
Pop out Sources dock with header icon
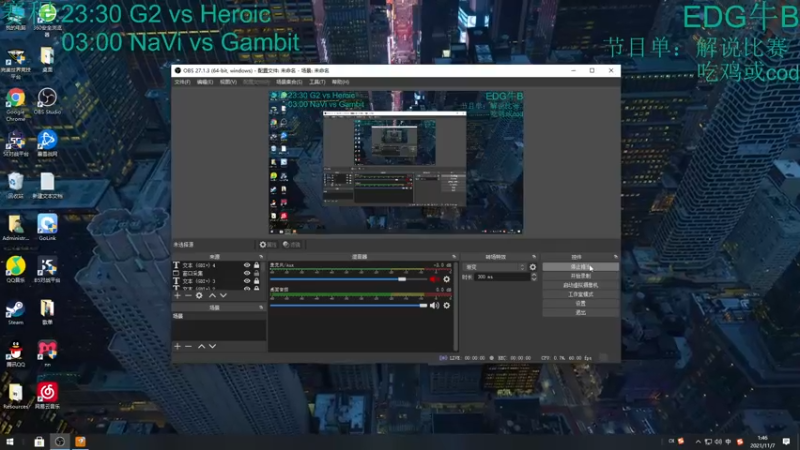(x=261, y=257)
